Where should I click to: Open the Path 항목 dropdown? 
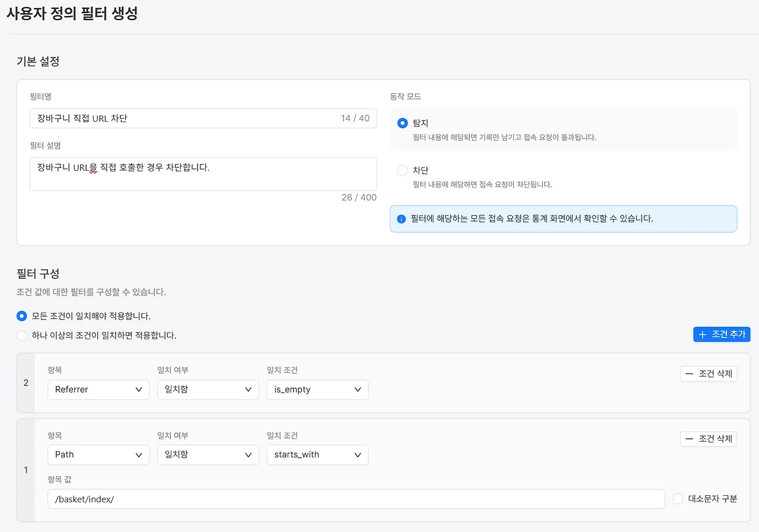tap(98, 455)
